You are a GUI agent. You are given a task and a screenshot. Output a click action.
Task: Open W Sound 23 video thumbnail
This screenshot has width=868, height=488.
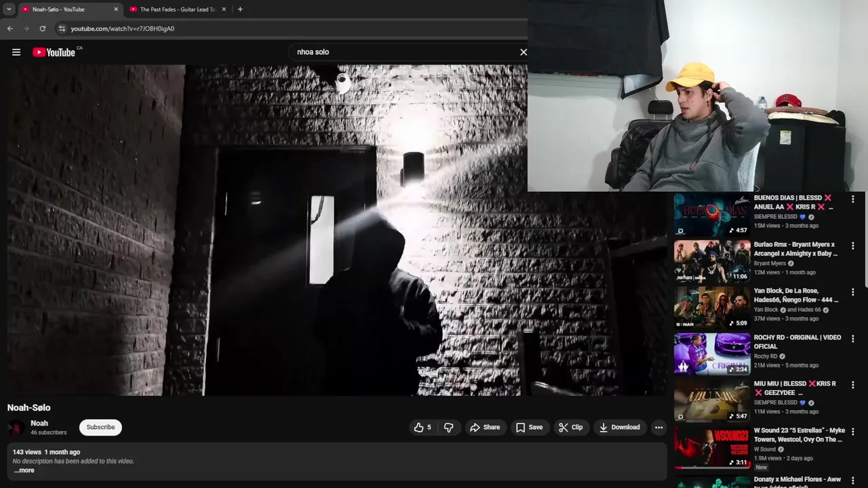712,447
